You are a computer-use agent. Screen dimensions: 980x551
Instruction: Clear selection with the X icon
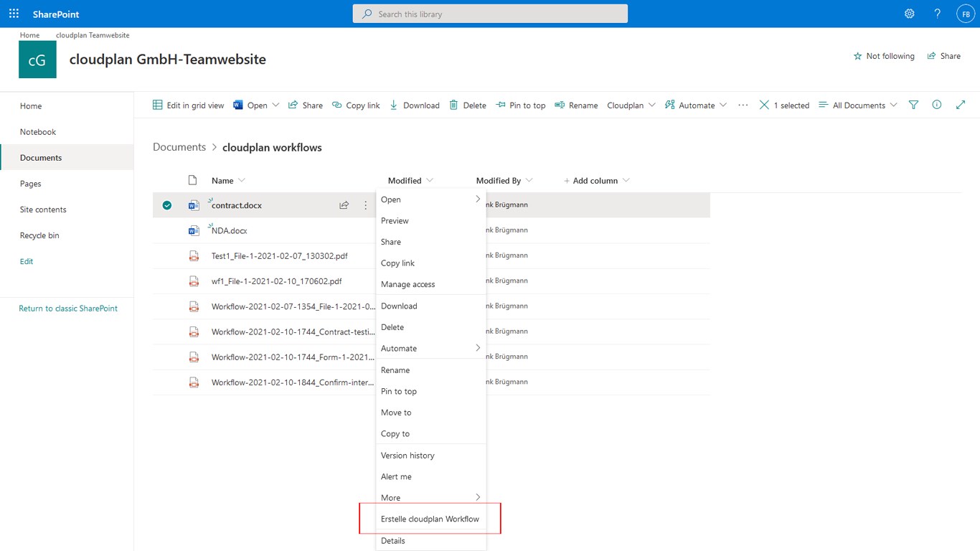[764, 105]
